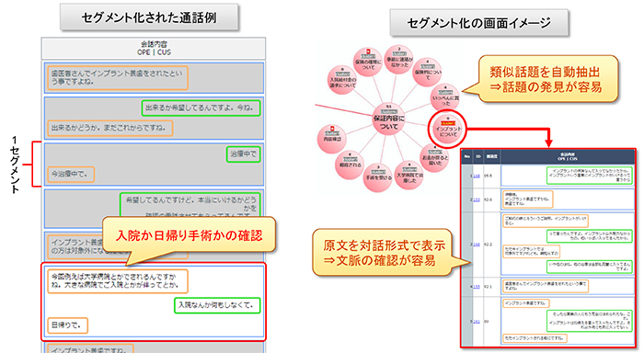Select the orange 今治療中で。 operator message

click(71, 174)
